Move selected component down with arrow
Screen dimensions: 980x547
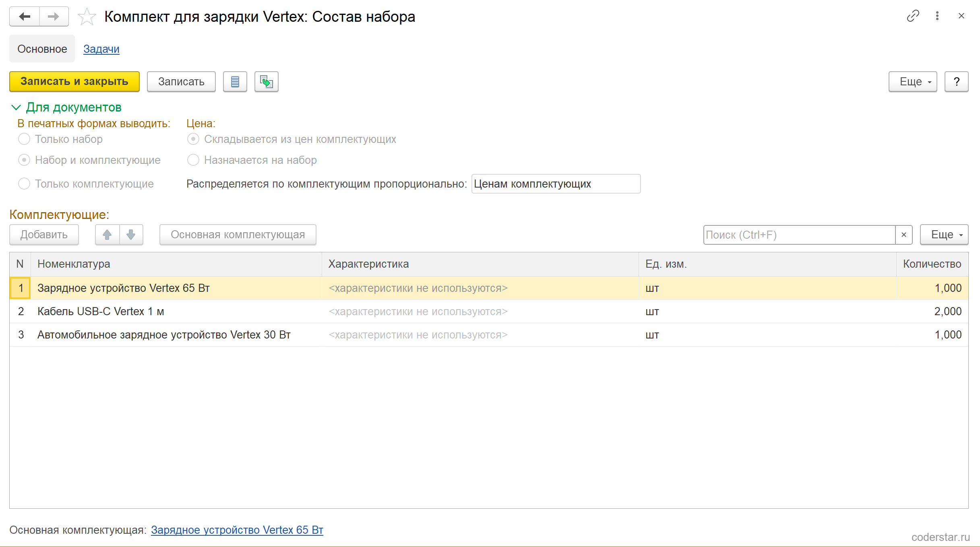131,235
